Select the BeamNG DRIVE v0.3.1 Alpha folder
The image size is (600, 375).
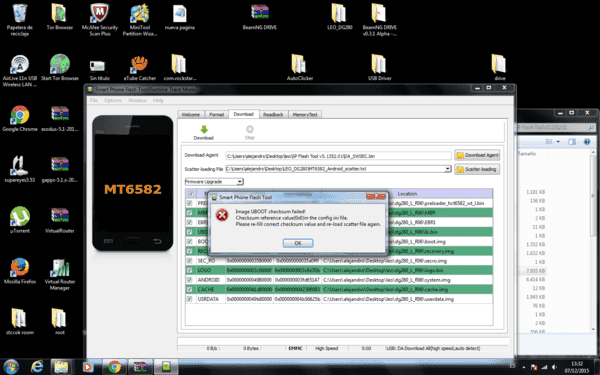pyautogui.click(x=379, y=19)
